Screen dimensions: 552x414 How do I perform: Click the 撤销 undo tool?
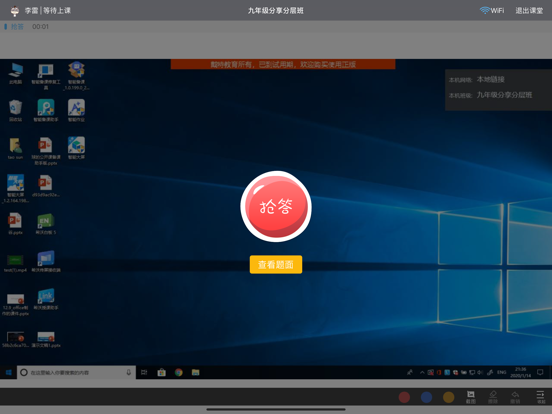[x=515, y=397]
